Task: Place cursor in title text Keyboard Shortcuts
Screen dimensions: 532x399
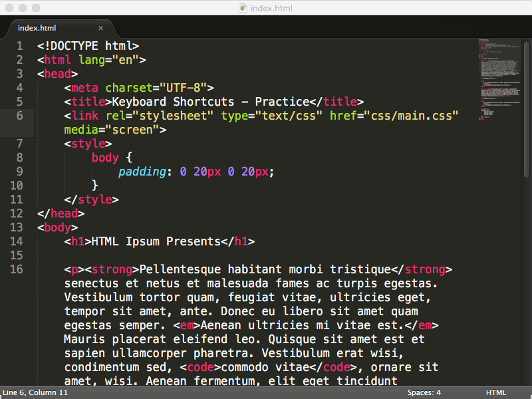Action: coord(173,102)
